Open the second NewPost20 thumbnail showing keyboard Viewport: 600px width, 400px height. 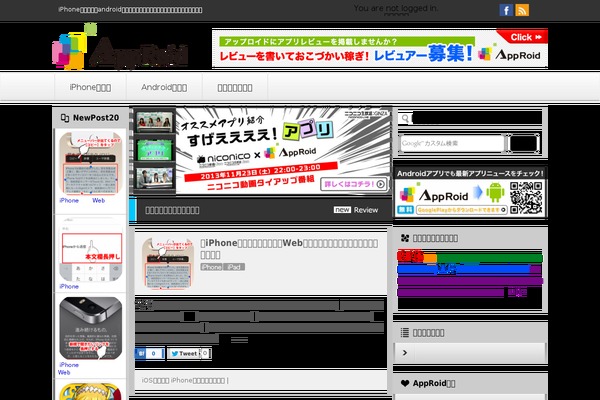[91, 250]
